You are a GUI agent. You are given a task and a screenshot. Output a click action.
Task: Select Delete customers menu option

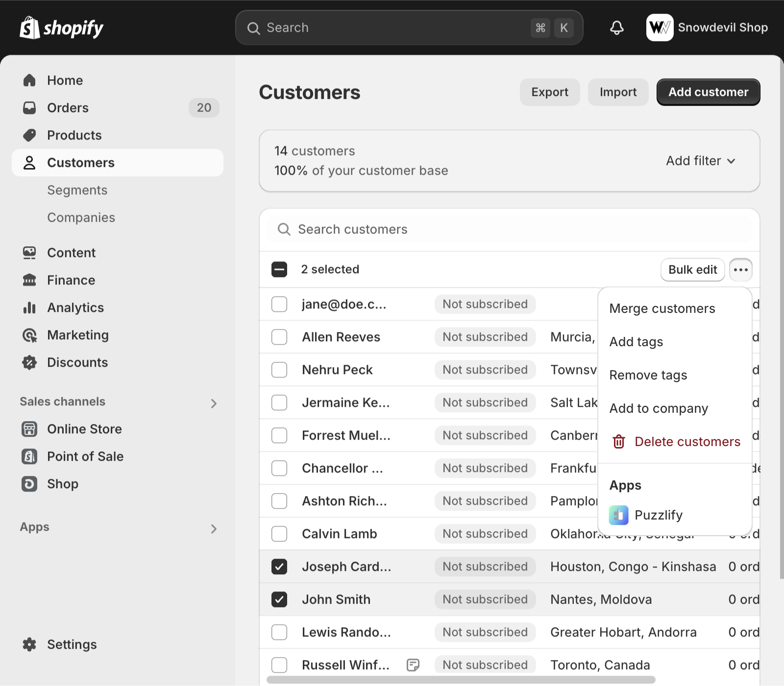(x=687, y=442)
